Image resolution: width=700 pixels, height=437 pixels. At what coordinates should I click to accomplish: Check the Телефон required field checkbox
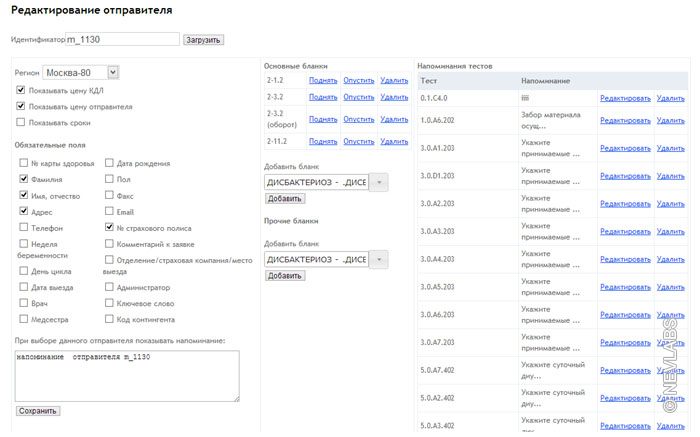22,227
